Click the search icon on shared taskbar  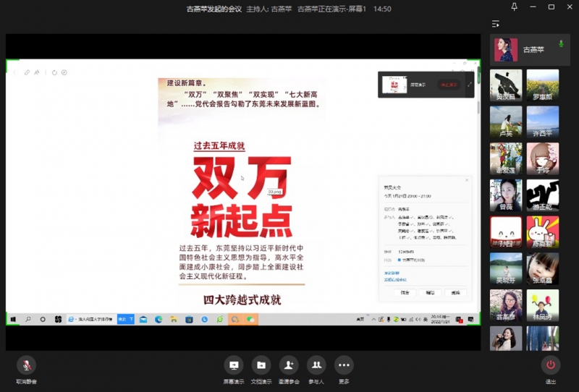tap(28, 319)
